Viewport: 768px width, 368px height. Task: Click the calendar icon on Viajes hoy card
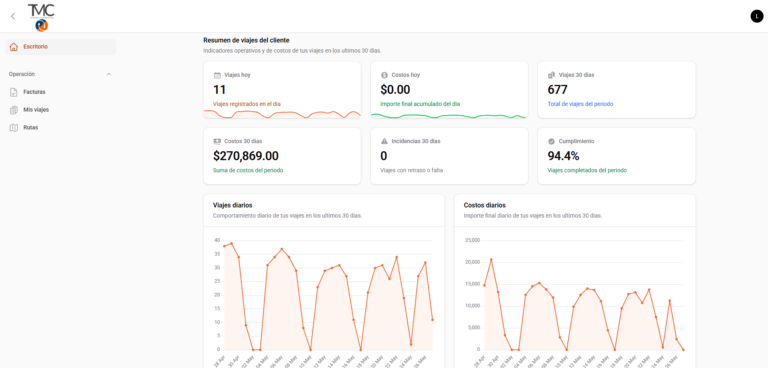pyautogui.click(x=217, y=75)
